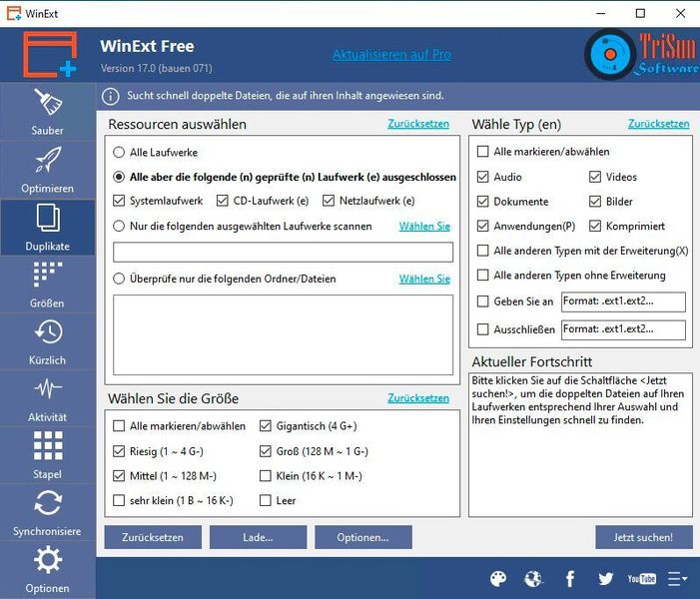Screen dimensions: 700x599
Task: Open the Optionen gear in sidebar
Action: 47,569
